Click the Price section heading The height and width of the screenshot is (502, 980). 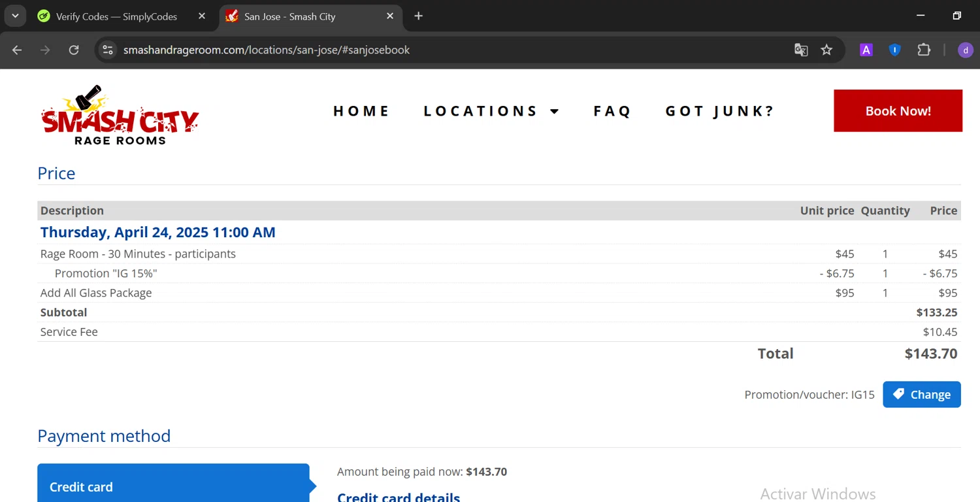click(x=56, y=173)
